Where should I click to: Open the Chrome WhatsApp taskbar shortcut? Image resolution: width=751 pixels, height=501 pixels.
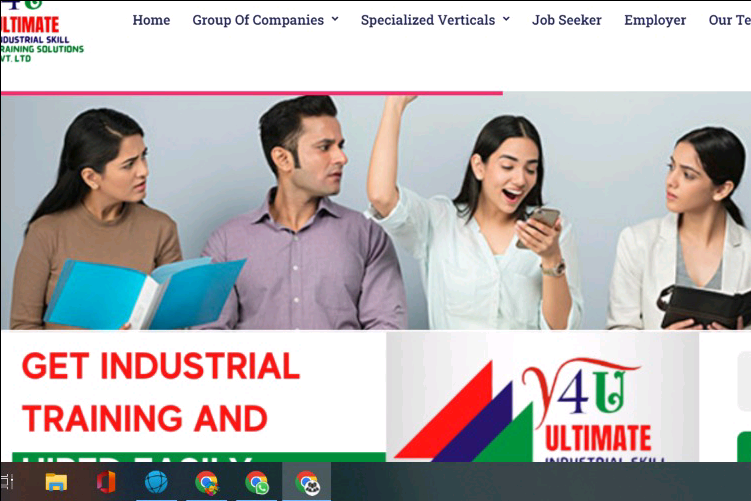point(257,482)
